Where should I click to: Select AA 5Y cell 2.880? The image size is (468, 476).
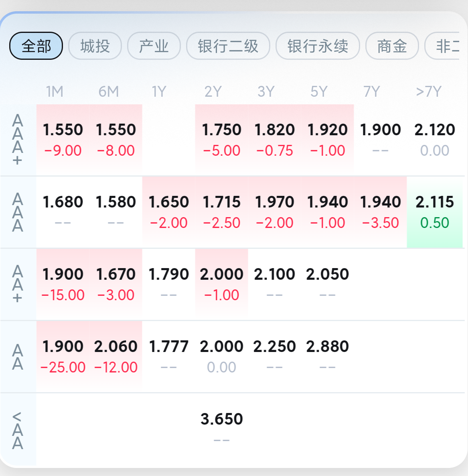coord(328,356)
